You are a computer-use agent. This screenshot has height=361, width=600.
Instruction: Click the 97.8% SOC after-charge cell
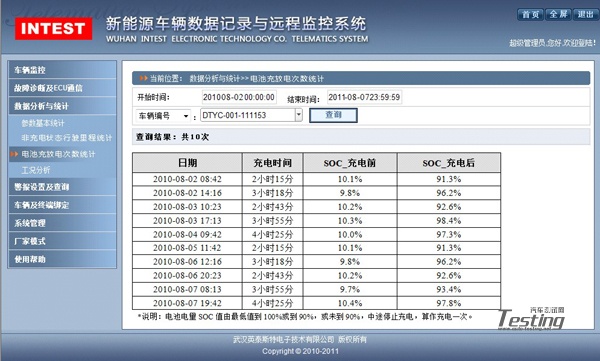[448, 303]
